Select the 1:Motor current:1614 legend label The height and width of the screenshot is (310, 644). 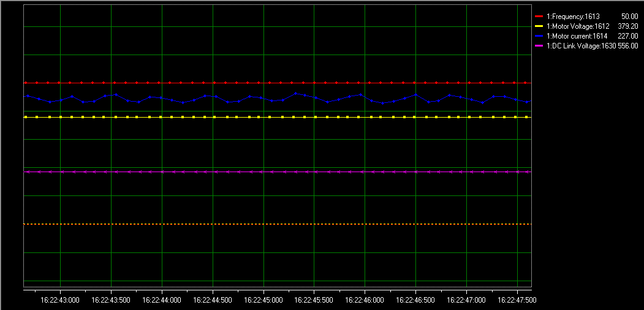(x=577, y=36)
